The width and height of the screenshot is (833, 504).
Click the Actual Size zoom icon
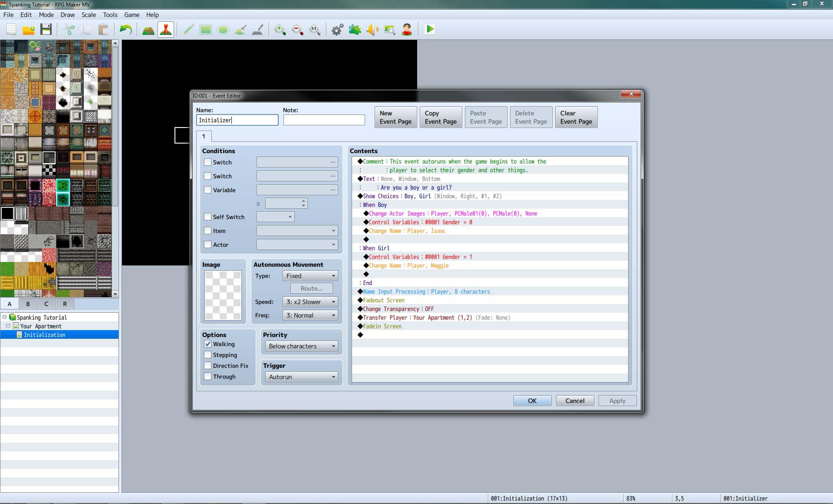tap(315, 29)
